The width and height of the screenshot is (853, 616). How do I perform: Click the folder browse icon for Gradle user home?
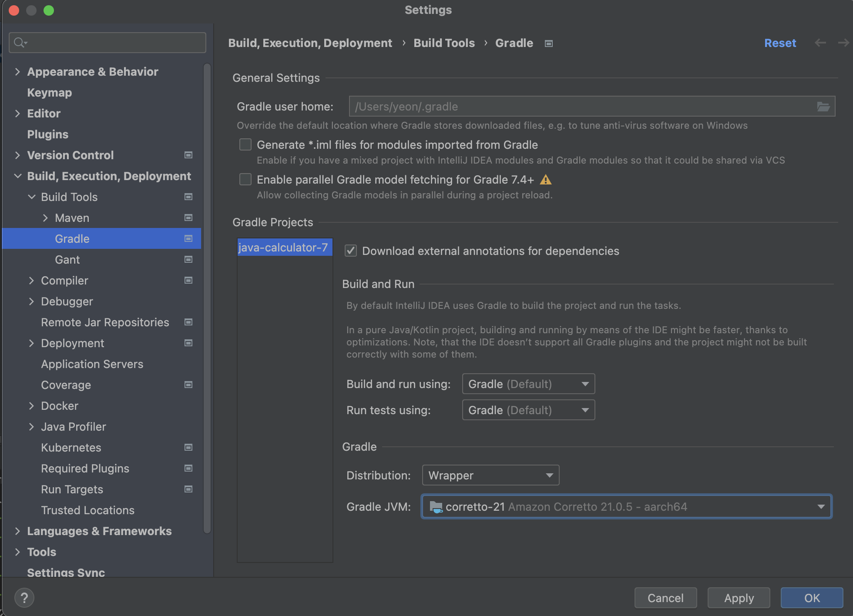823,107
